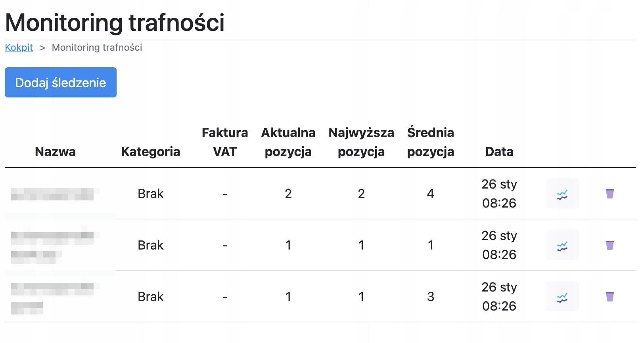Open chart for second tracked item
This screenshot has width=644, height=343.
[x=562, y=245]
